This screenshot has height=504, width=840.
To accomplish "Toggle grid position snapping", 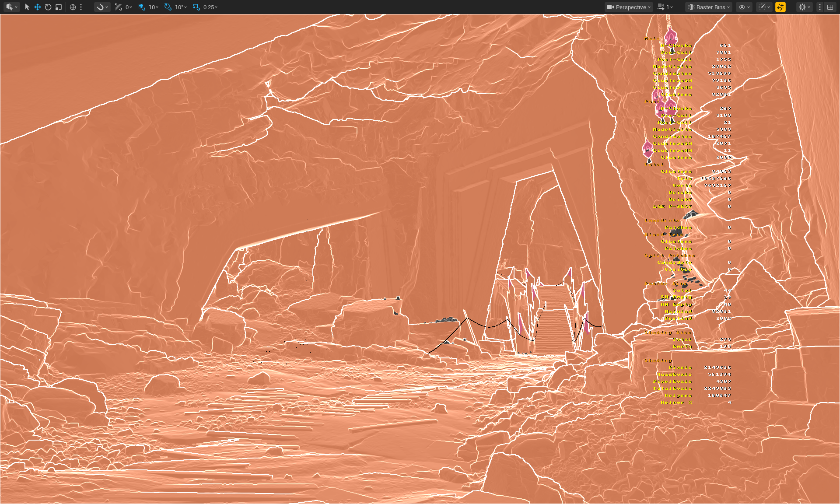I will click(142, 7).
